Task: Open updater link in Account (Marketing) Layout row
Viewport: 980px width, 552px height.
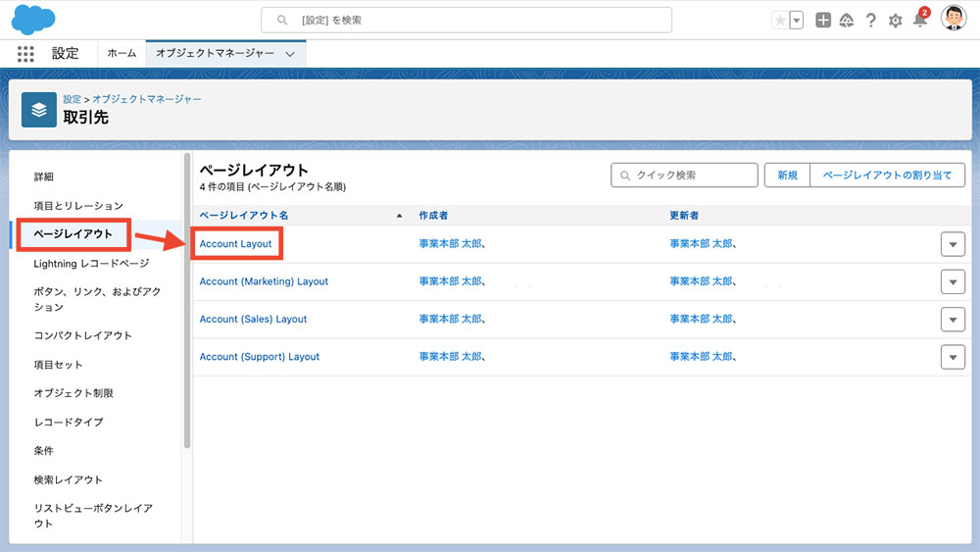Action: tap(703, 281)
